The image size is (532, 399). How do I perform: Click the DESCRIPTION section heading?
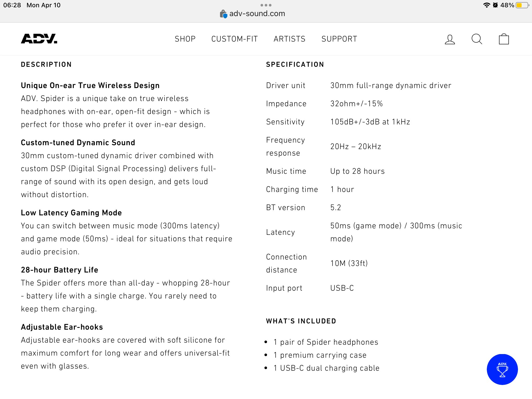tap(46, 64)
